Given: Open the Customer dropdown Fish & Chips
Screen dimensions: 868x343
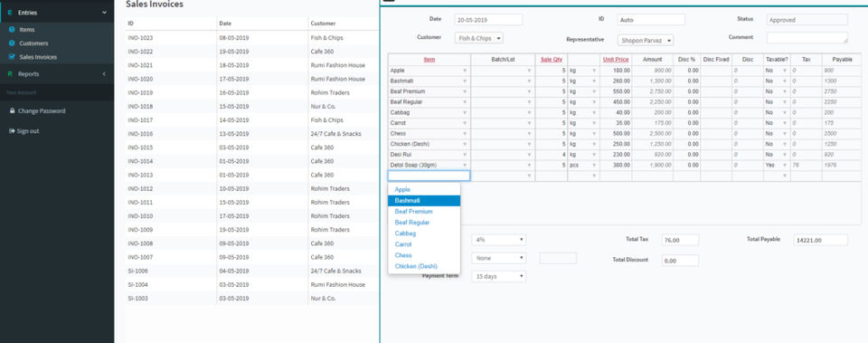Looking at the screenshot, I should 479,38.
